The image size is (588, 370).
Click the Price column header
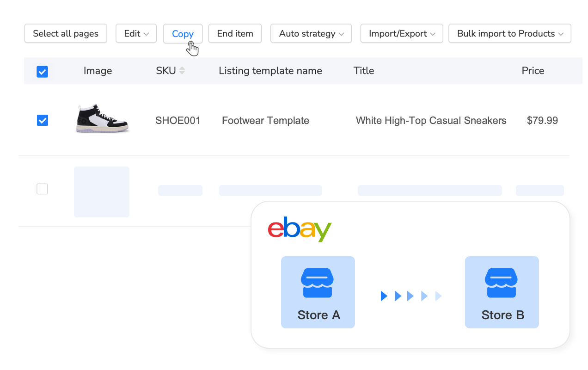[533, 70]
